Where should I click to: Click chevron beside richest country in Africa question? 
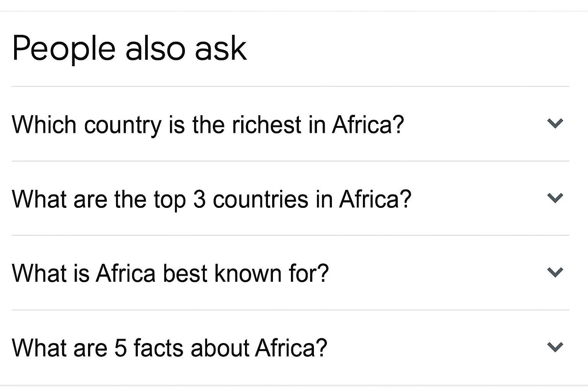555,123
